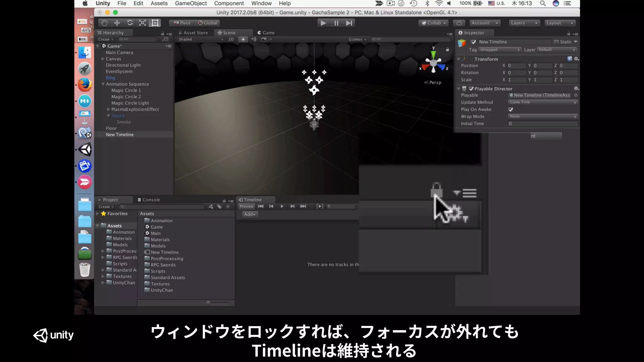Open Transform component gear menu

pyautogui.click(x=576, y=59)
